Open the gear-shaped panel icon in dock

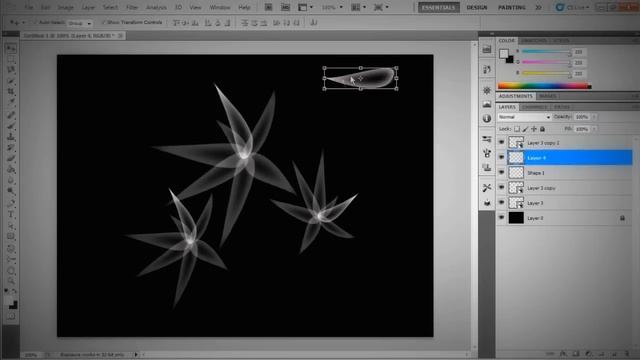(487, 90)
